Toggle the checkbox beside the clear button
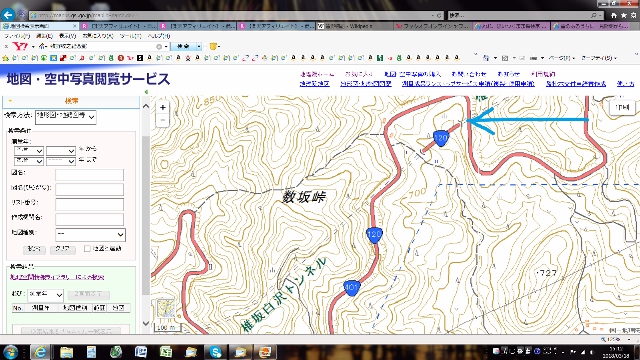Image resolution: width=640 pixels, height=360 pixels. click(87, 249)
